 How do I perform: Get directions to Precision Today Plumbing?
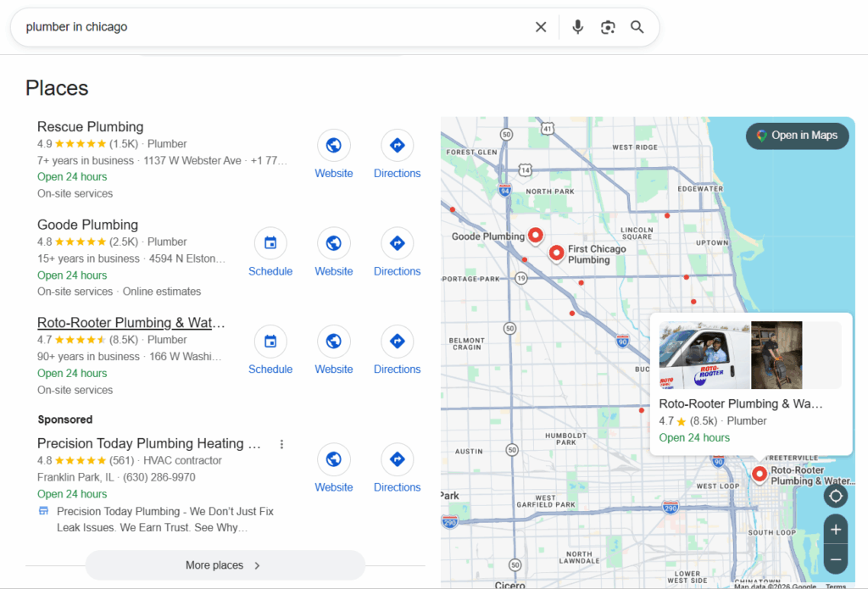coord(397,459)
